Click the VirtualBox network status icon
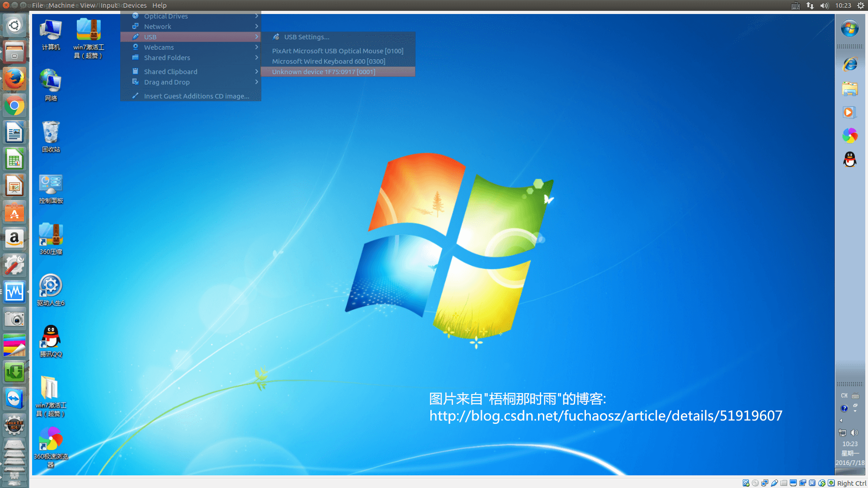The width and height of the screenshot is (868, 488). [764, 483]
